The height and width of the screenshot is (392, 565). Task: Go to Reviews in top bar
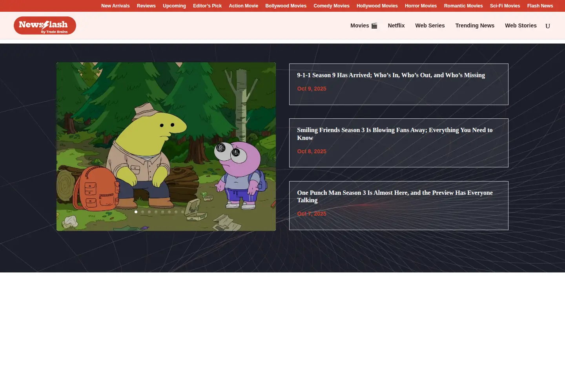146,6
